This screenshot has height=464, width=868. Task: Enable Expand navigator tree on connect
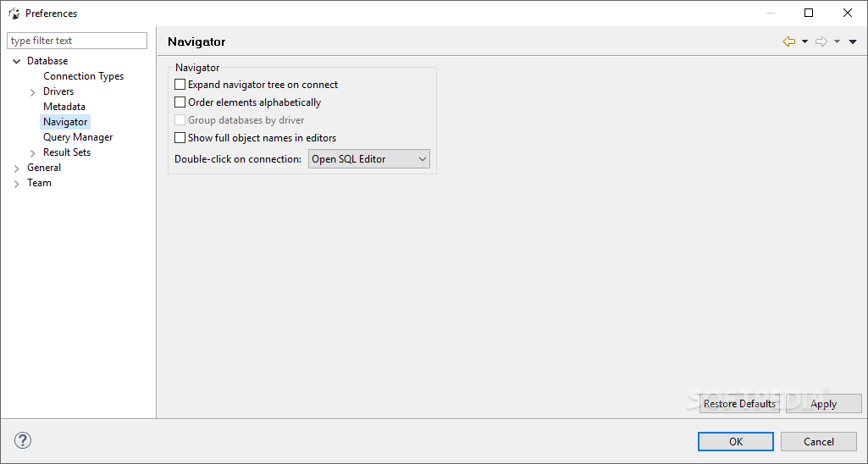click(180, 84)
